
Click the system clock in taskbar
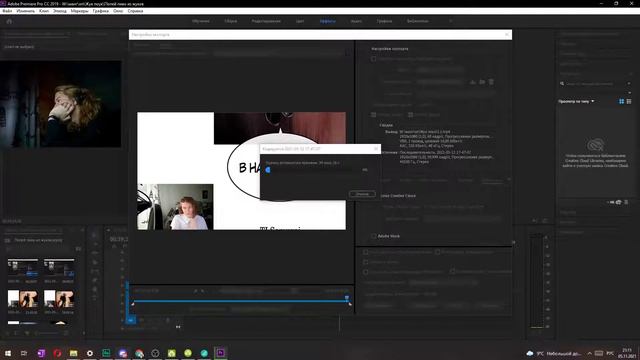[x=627, y=353]
